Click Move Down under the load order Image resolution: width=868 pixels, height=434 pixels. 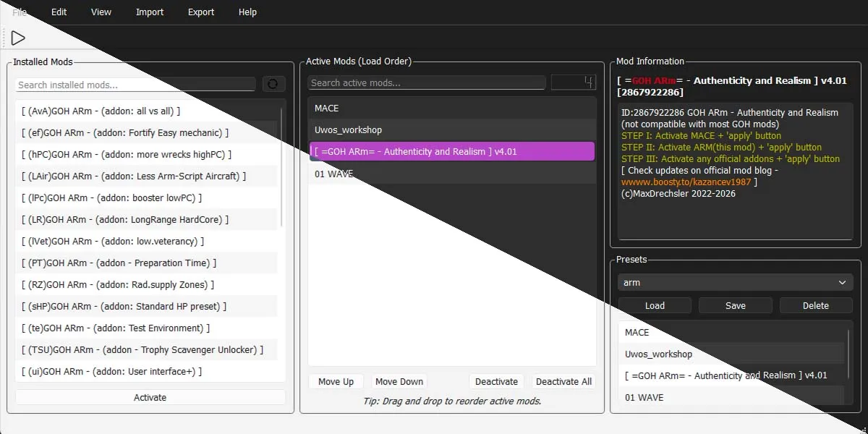pyautogui.click(x=399, y=381)
